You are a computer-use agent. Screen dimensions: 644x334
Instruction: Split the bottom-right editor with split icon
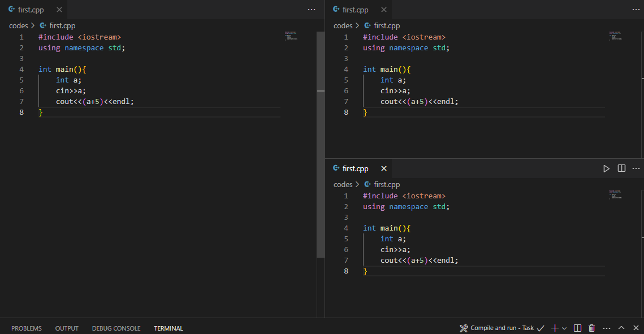pos(621,168)
